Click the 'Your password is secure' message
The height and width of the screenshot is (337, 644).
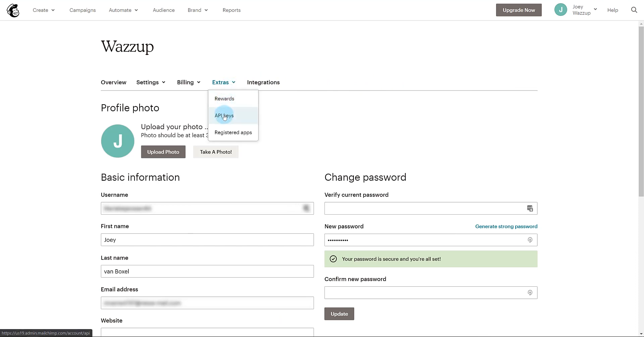pyautogui.click(x=391, y=259)
